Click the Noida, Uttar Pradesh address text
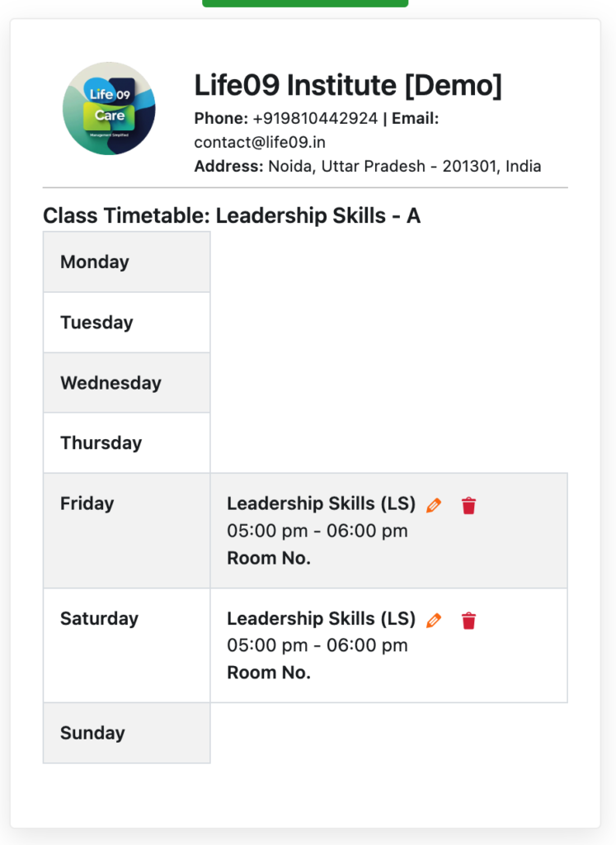This screenshot has height=845, width=616. pos(405,166)
